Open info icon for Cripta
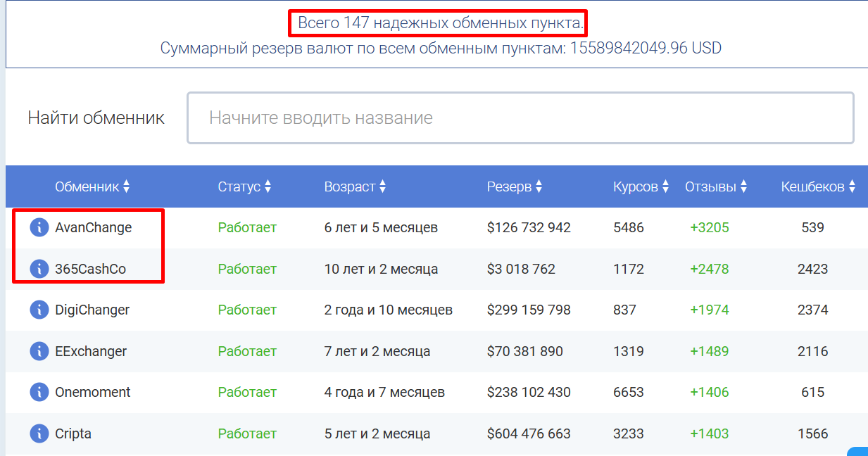 click(x=39, y=433)
